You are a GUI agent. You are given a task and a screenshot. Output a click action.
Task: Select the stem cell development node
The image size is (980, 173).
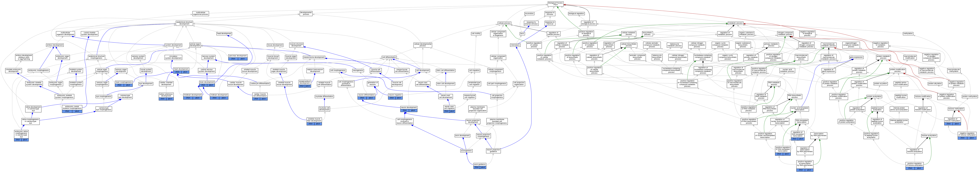tap(445, 83)
